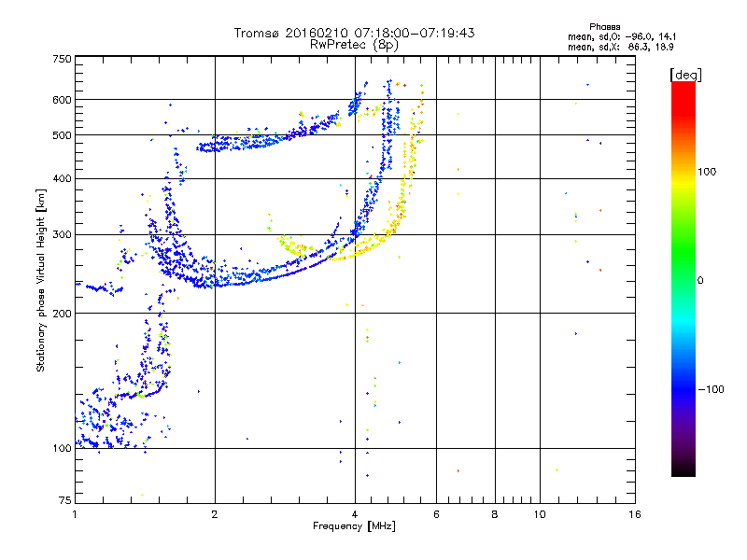This screenshot has height=560, width=747.
Task: Click x-axis tick label "6"
Action: tap(436, 514)
